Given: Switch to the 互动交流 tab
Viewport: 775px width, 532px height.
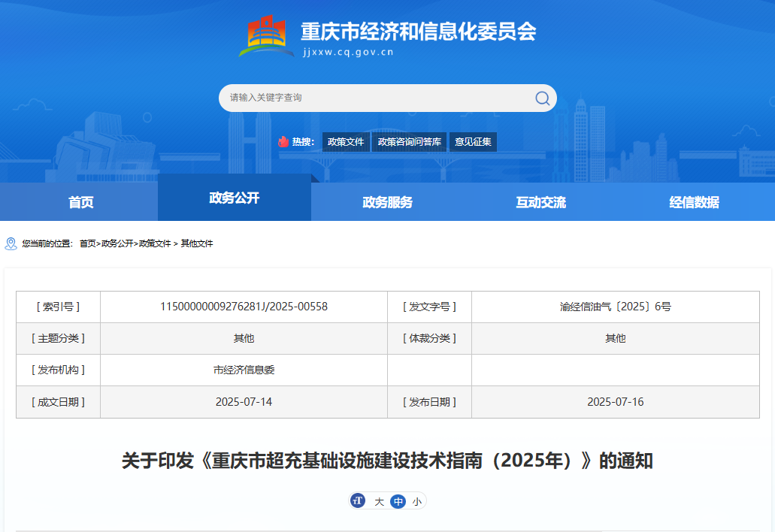Looking at the screenshot, I should [540, 202].
